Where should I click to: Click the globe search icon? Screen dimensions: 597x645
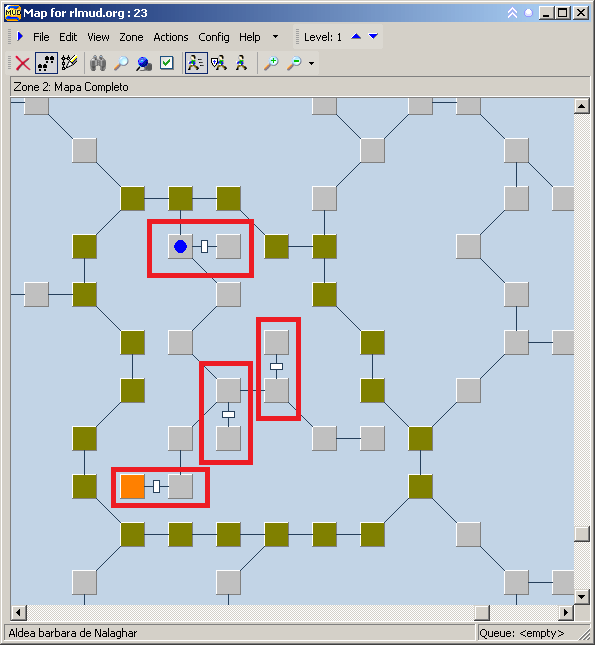tap(144, 63)
